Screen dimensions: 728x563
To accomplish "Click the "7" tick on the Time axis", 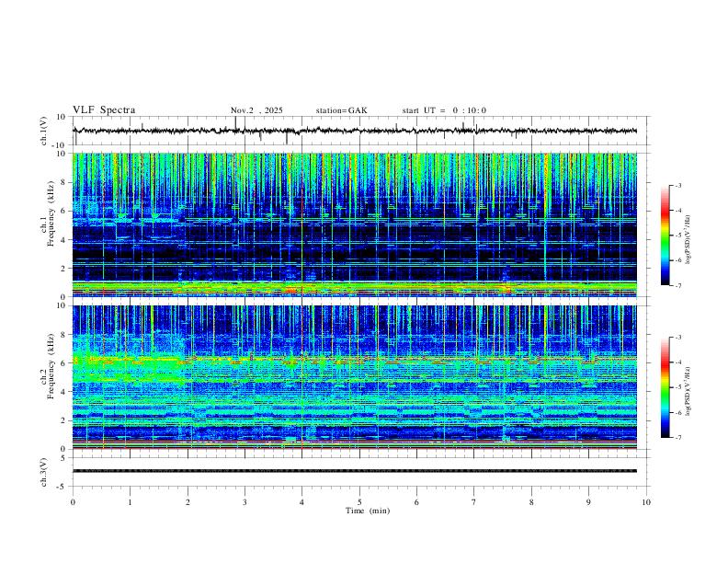I will pos(474,502).
